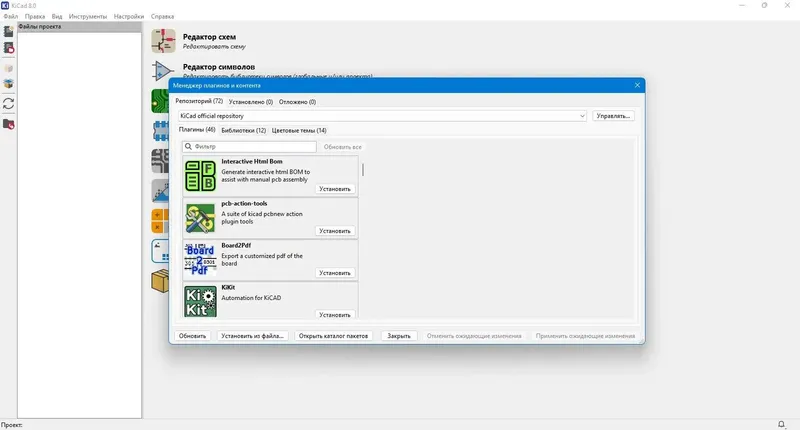Switch to Отложено (0) tab

297,102
